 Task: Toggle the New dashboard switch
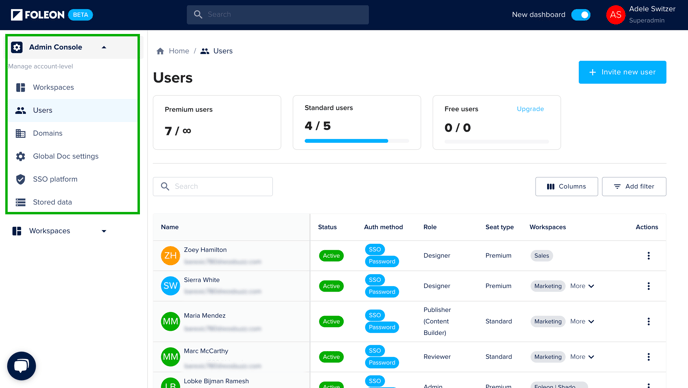(581, 15)
